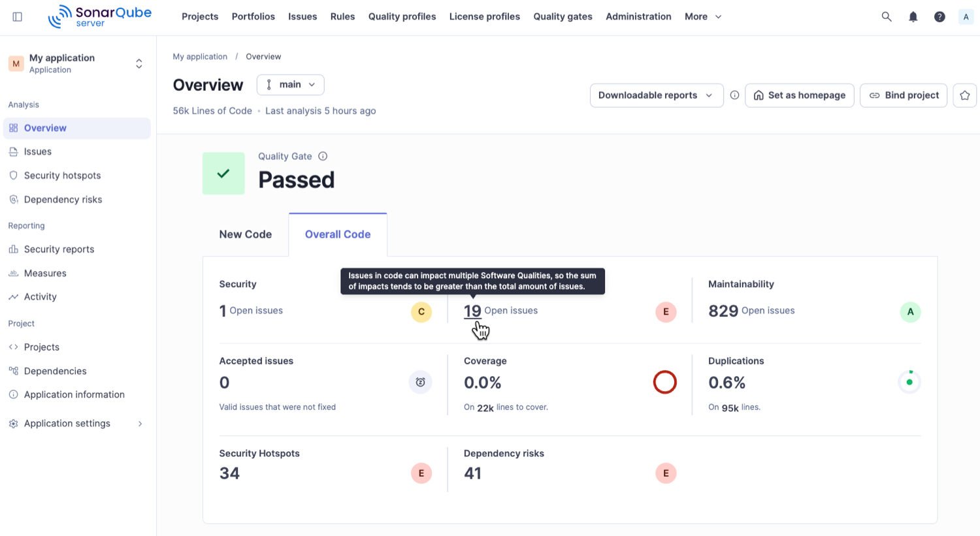
Task: Click the M application avatar badge
Action: pos(16,63)
